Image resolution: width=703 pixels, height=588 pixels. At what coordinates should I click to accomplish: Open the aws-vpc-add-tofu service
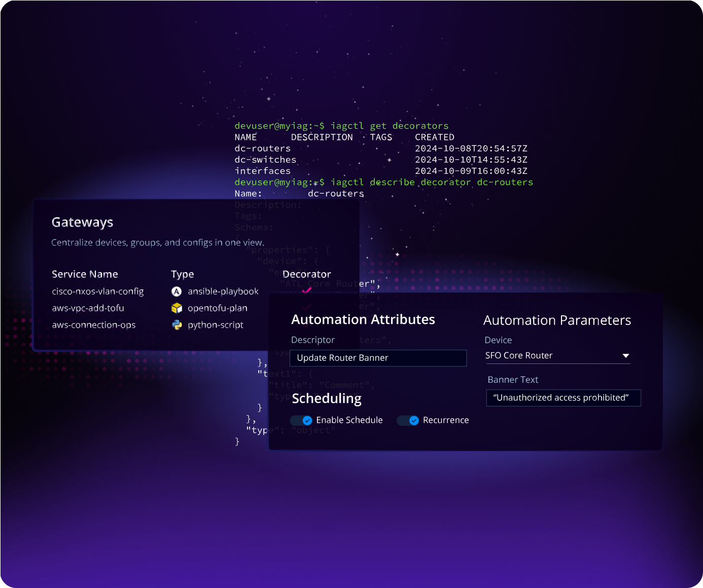click(88, 308)
